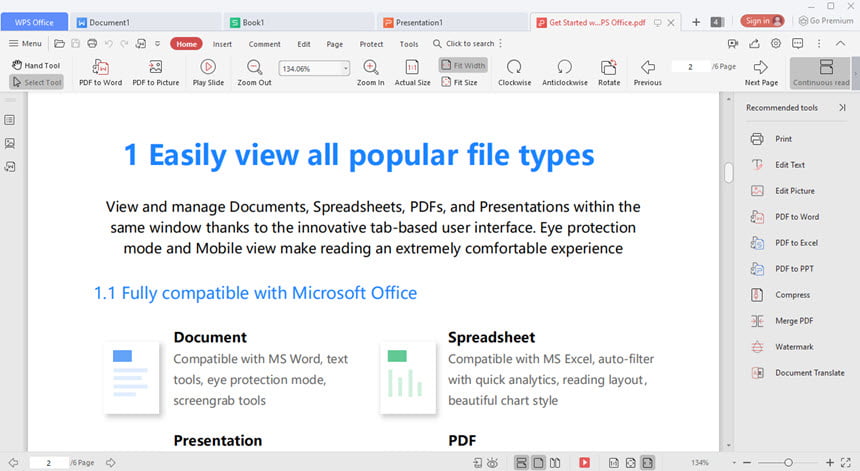Open the Tools ribbon tab
Screen dimensions: 860x471
(409, 44)
